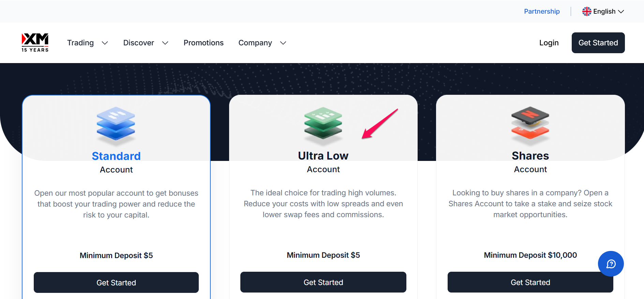This screenshot has width=644, height=299.
Task: Expand the Company menu chevron
Action: click(283, 43)
